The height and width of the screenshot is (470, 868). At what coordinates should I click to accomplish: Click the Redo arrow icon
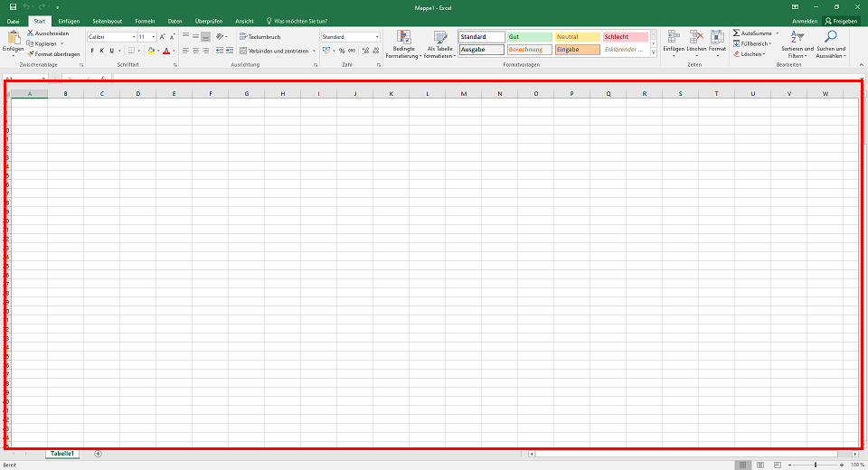[x=42, y=7]
